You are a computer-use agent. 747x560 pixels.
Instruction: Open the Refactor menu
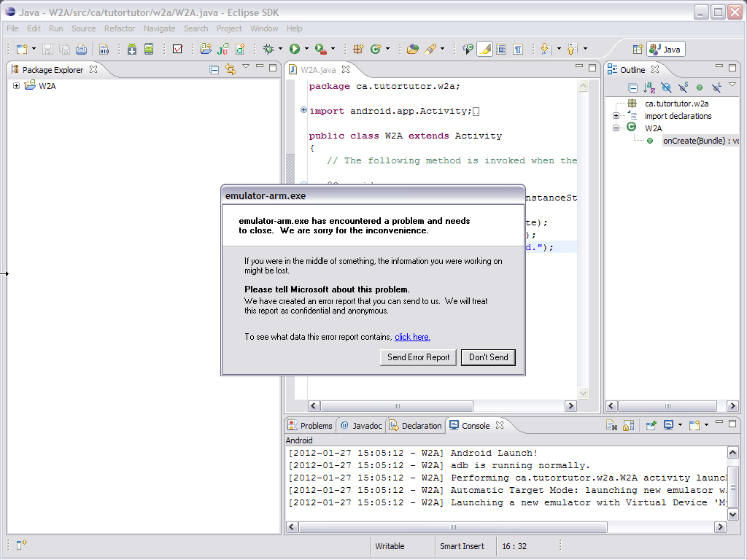point(120,28)
